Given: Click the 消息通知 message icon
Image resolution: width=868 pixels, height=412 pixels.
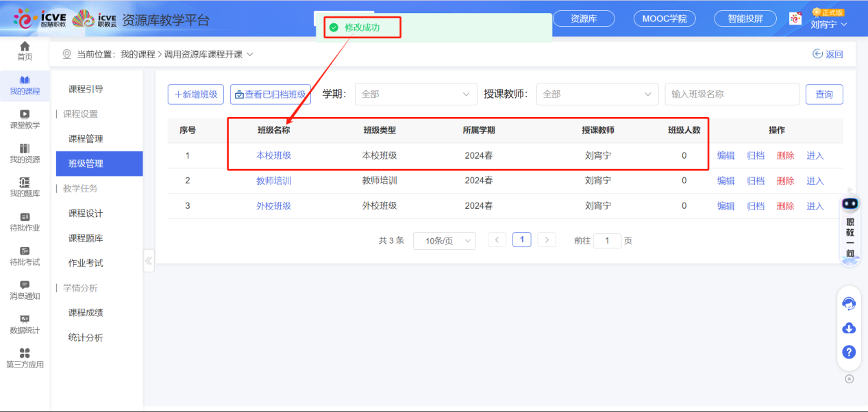Looking at the screenshot, I should [25, 285].
